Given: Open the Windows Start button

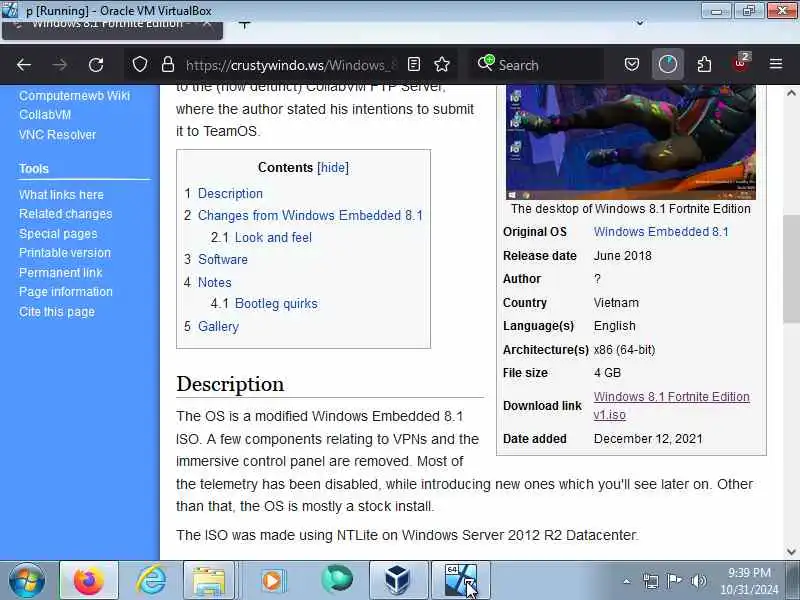Looking at the screenshot, I should tap(27, 580).
